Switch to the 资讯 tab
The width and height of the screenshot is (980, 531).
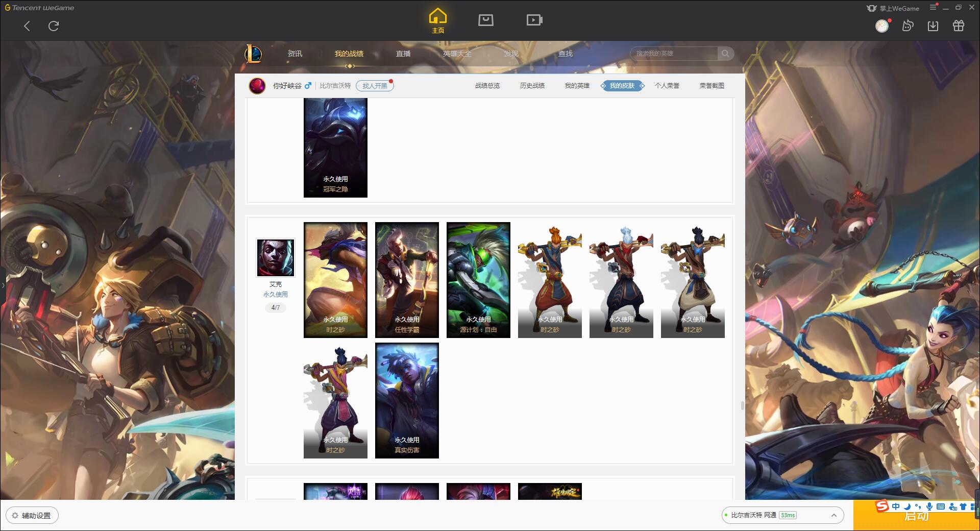[x=295, y=54]
